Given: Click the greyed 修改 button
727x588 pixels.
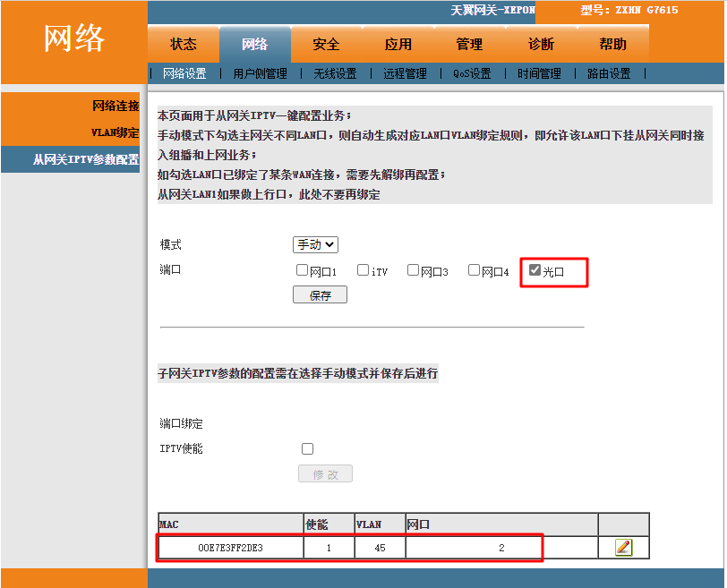Looking at the screenshot, I should (x=326, y=474).
